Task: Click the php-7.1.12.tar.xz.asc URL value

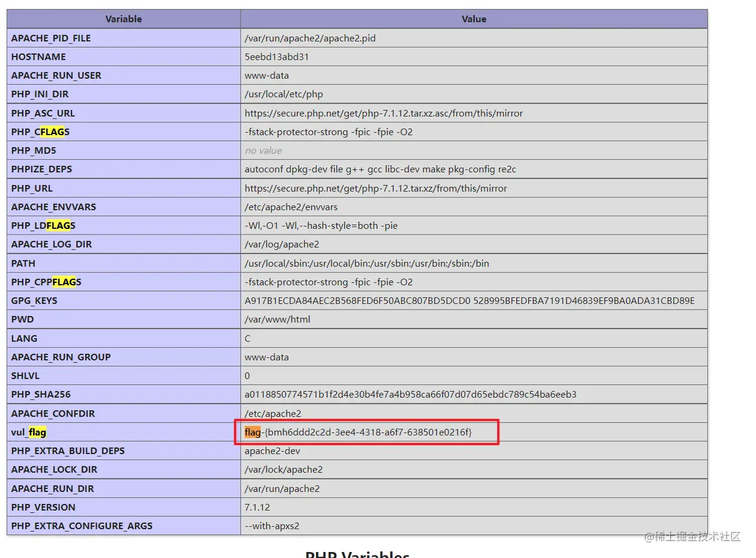Action: coord(383,114)
